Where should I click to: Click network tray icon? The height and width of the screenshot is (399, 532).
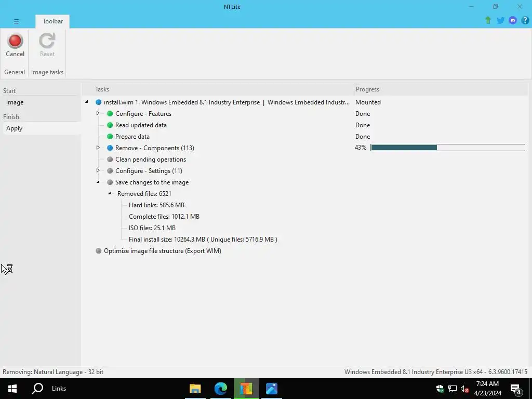point(453,389)
